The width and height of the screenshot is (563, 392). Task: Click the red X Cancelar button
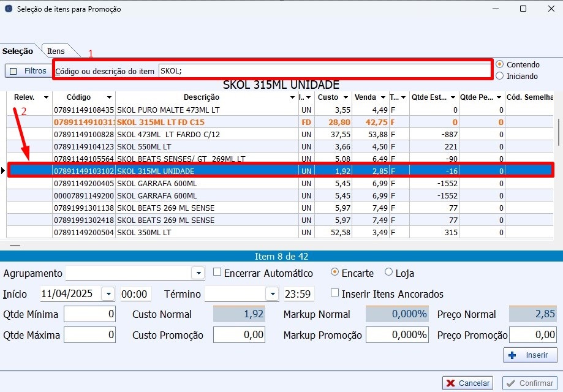(467, 383)
